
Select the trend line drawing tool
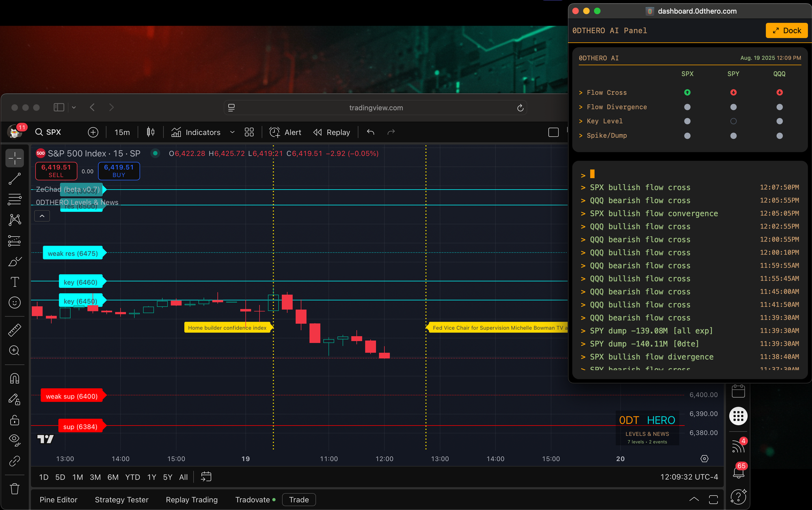pos(15,179)
